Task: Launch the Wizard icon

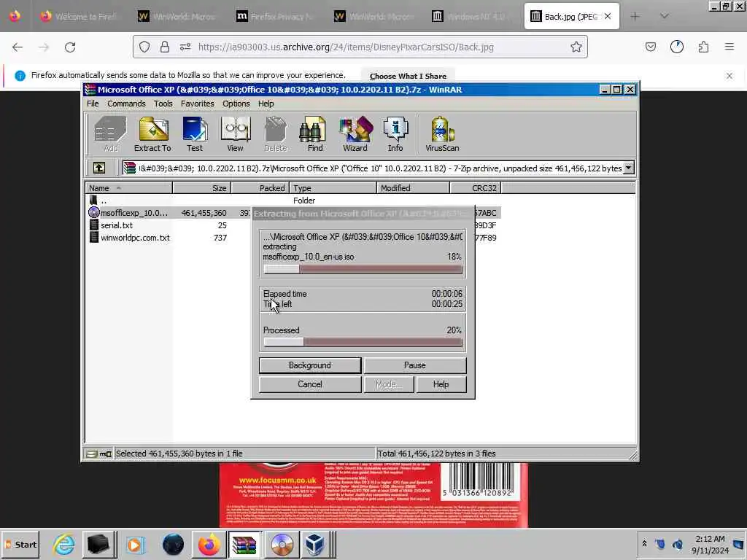Action: click(x=355, y=134)
